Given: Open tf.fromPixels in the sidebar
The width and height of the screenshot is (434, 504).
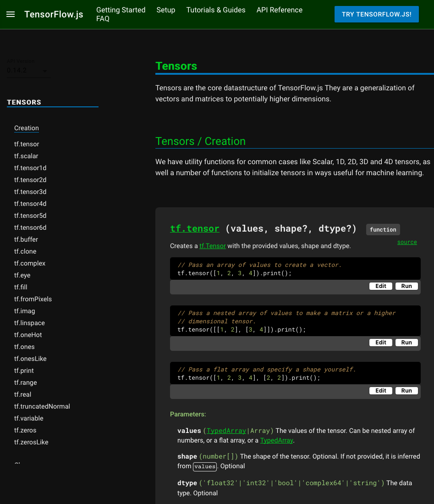Looking at the screenshot, I should pyautogui.click(x=33, y=299).
